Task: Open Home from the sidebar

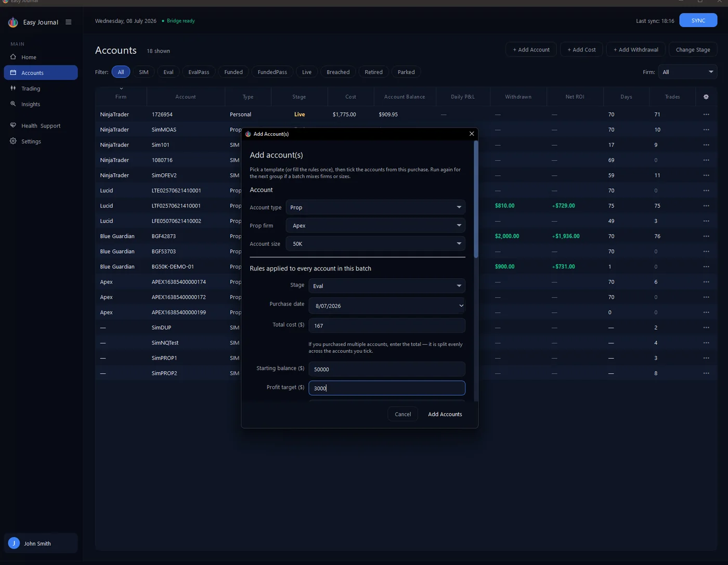Action: coord(41,57)
